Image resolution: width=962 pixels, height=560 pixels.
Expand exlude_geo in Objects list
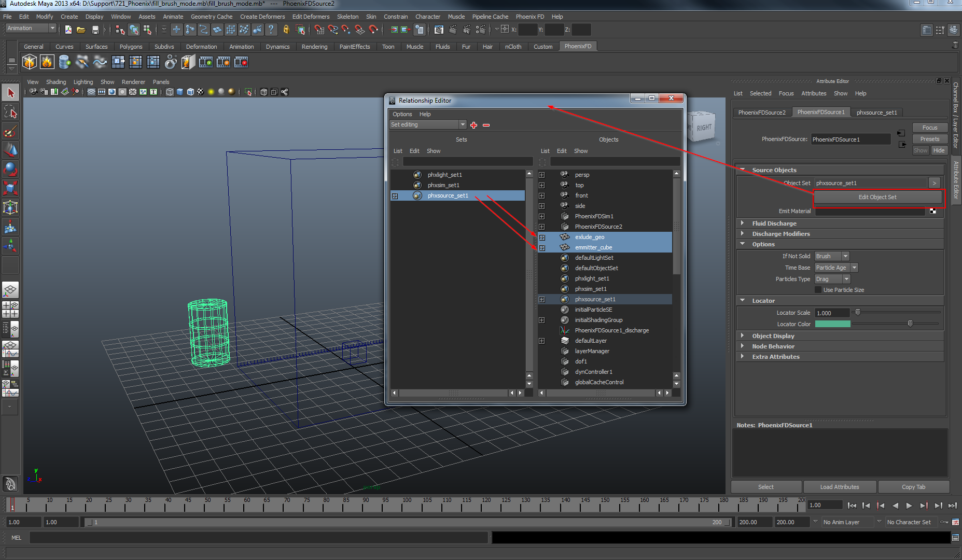542,237
